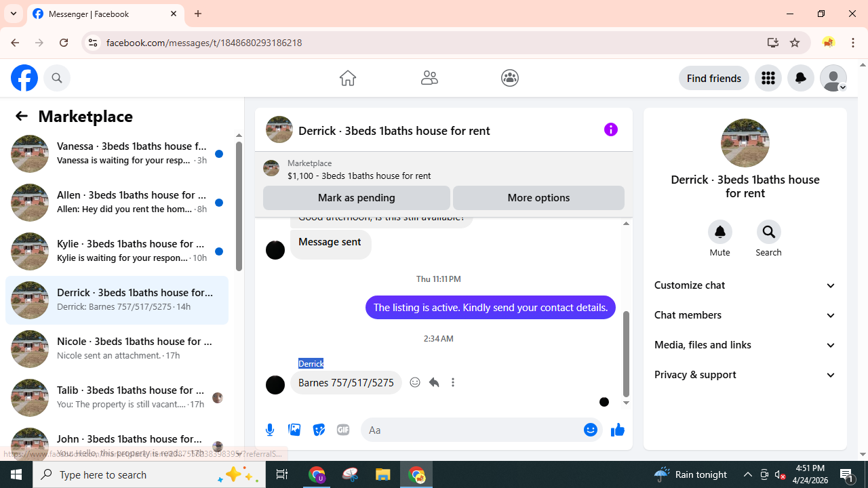Image resolution: width=868 pixels, height=488 pixels.
Task: Open Vanessa's conversation in the list
Action: click(117, 154)
